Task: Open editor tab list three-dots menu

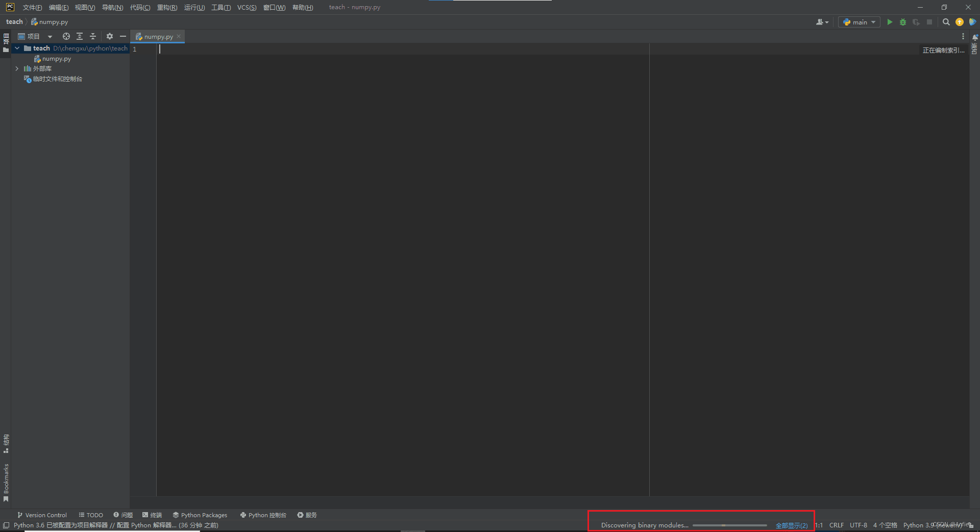Action: 963,36
